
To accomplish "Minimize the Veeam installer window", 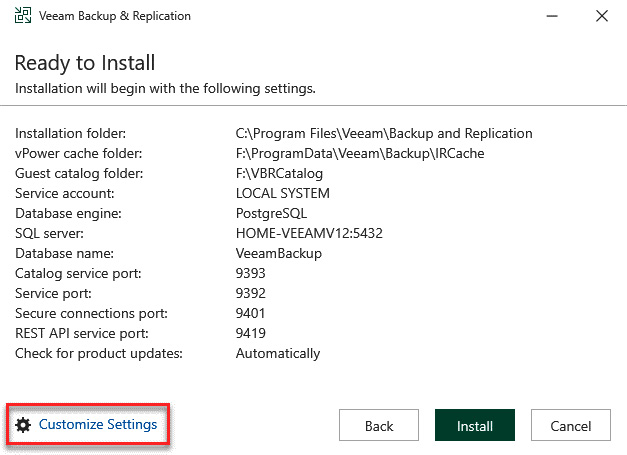I will pos(552,16).
